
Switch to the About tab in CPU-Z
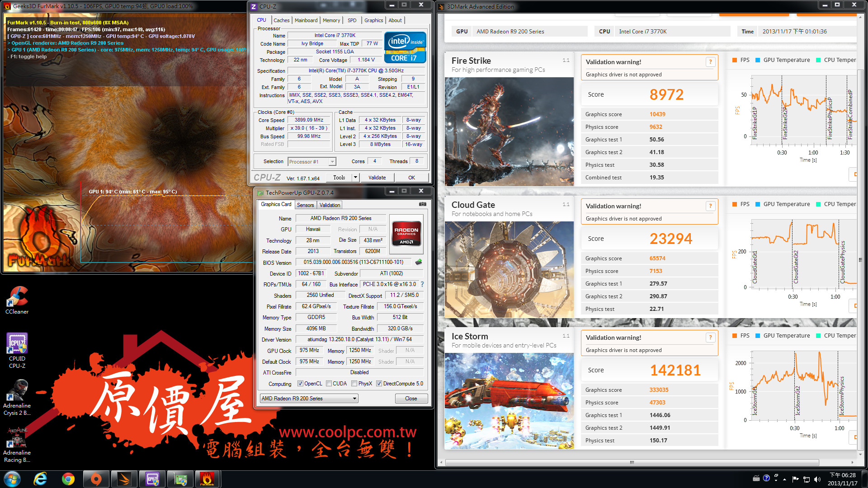pyautogui.click(x=395, y=20)
